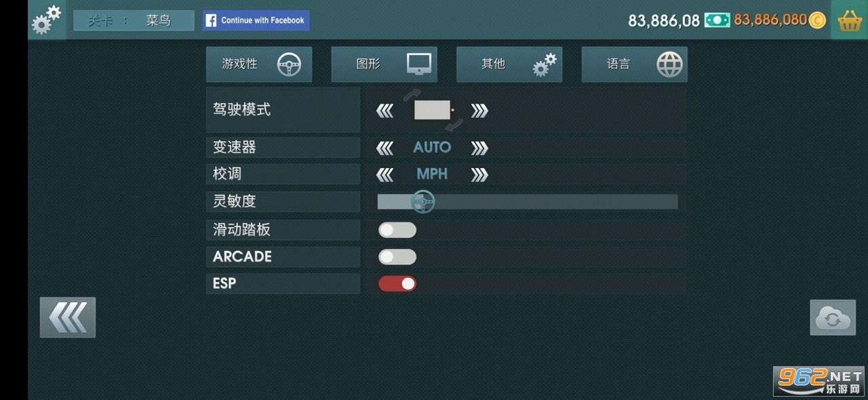Image resolution: width=868 pixels, height=400 pixels.
Task: Click the green cash icon
Action: [x=717, y=20]
